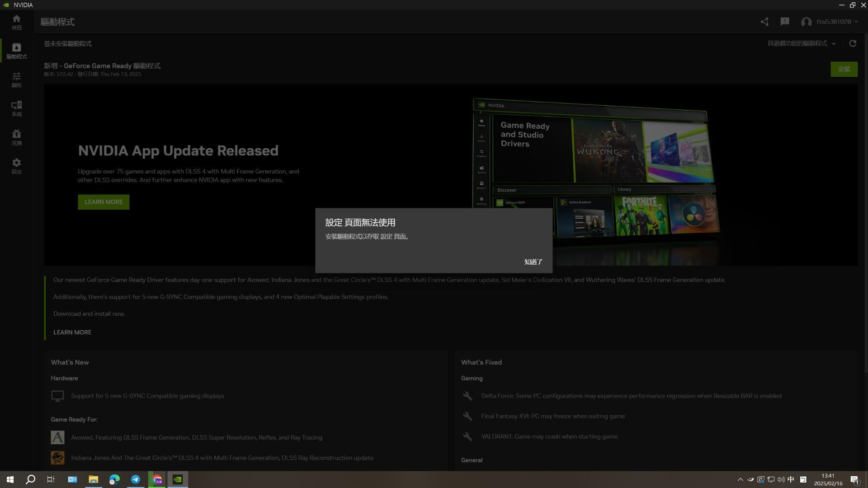Image resolution: width=868 pixels, height=488 pixels.
Task: Open the 兌換 (Redeem) rewards page
Action: [17, 137]
